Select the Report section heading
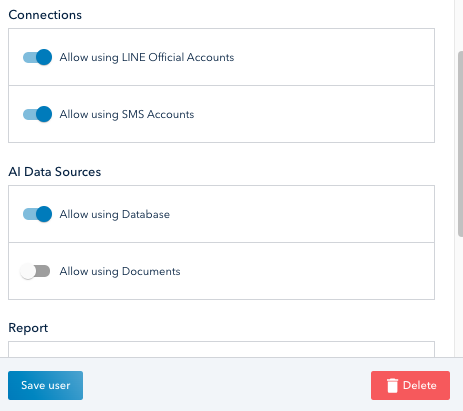The image size is (463, 411). tap(28, 328)
